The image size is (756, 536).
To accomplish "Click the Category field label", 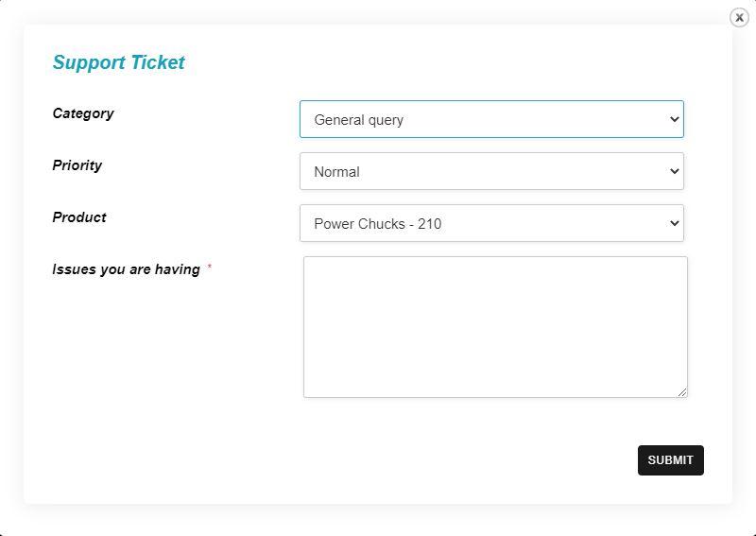I will (x=83, y=113).
